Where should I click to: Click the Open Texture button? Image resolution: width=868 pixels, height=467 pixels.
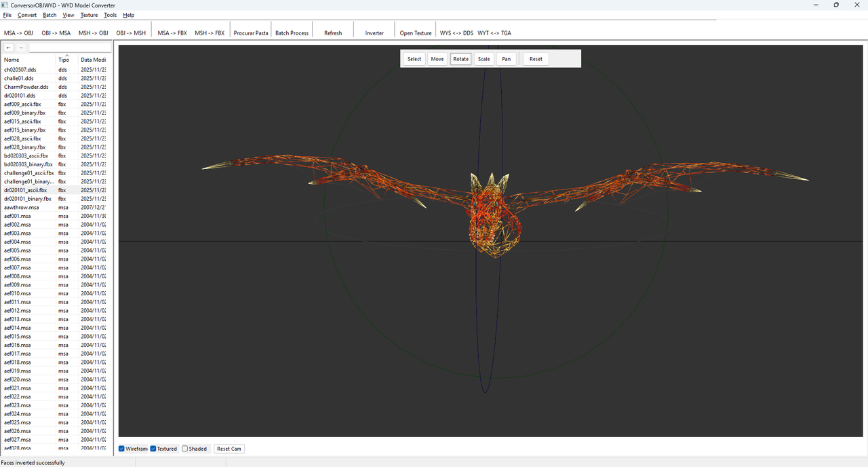coord(415,33)
